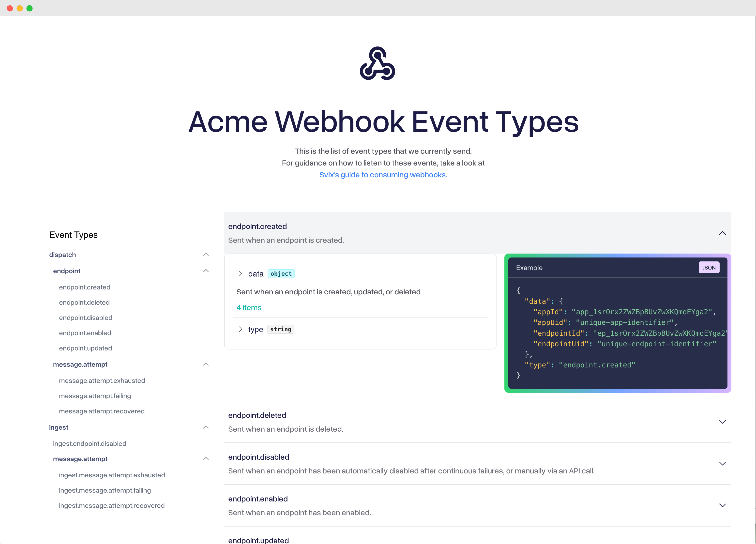Click the JSON badge on the example panel
This screenshot has width=756, height=544.
709,267
